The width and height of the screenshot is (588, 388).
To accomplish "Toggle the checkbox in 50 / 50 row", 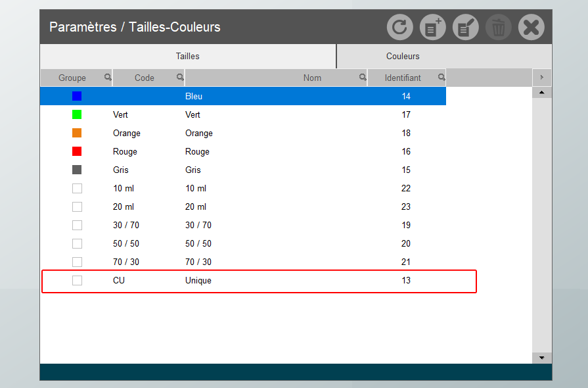I will 78,243.
